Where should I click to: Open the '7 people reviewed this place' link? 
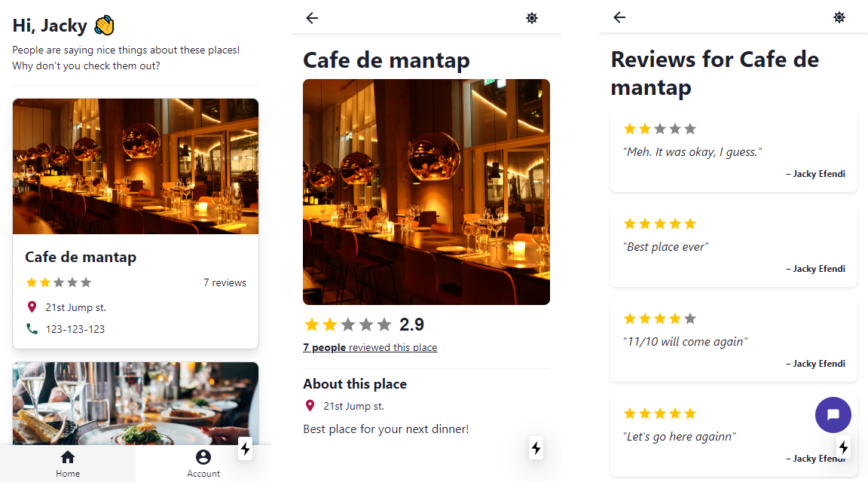(x=370, y=347)
